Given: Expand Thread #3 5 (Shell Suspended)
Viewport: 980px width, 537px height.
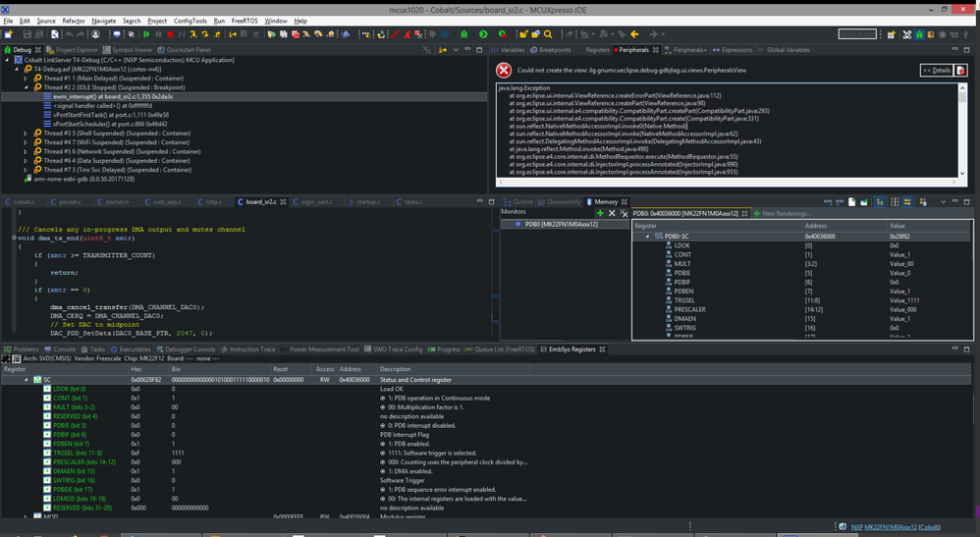Looking at the screenshot, I should click(x=27, y=134).
